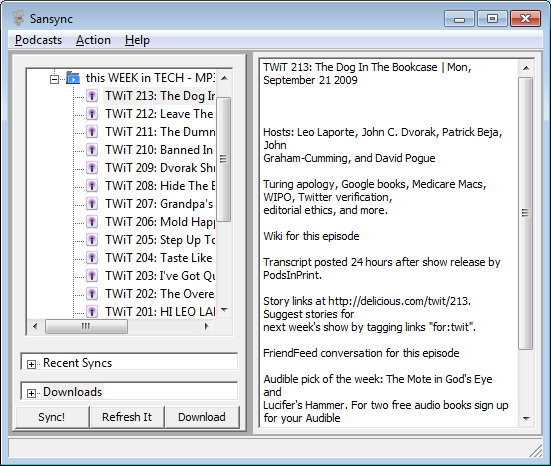Click the Recent Syncs label
The image size is (551, 466).
77,363
